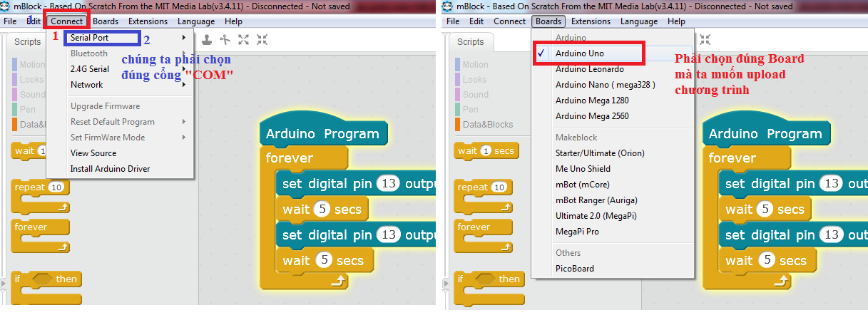868x325 pixels.
Task: Open the Edit menu in the right window
Action: [x=476, y=21]
